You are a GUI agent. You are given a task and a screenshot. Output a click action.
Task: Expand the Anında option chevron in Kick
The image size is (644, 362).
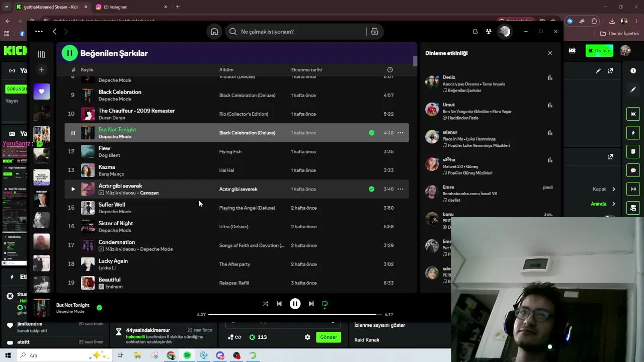tap(613, 204)
